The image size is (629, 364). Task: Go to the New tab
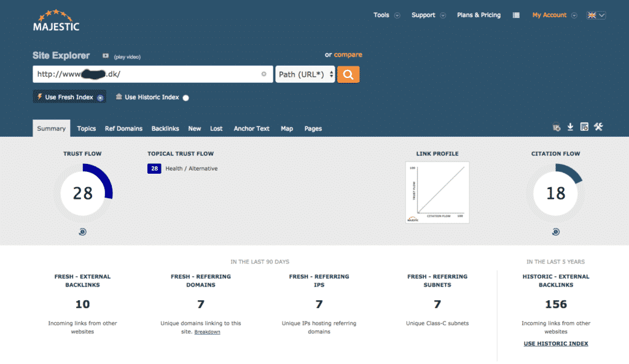pyautogui.click(x=195, y=129)
